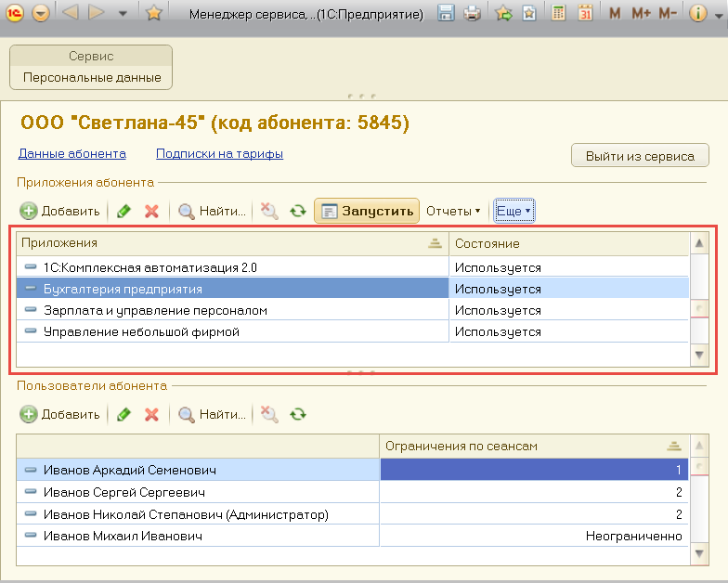Open Персональные данные menu item
The width and height of the screenshot is (728, 583).
(92, 78)
